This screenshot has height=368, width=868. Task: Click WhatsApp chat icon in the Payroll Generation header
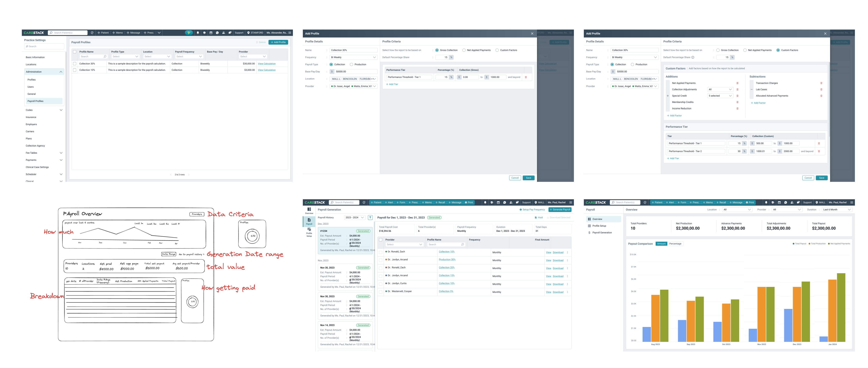click(x=504, y=202)
